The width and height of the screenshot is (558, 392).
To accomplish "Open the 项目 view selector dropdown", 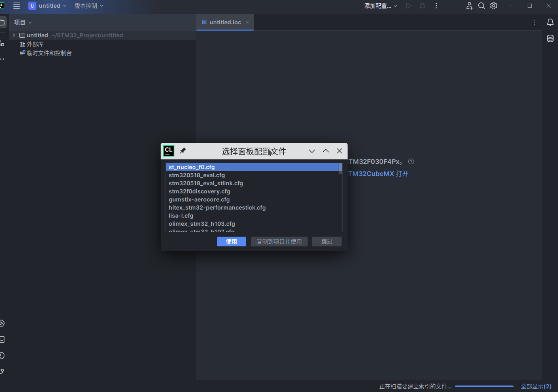I will [23, 22].
